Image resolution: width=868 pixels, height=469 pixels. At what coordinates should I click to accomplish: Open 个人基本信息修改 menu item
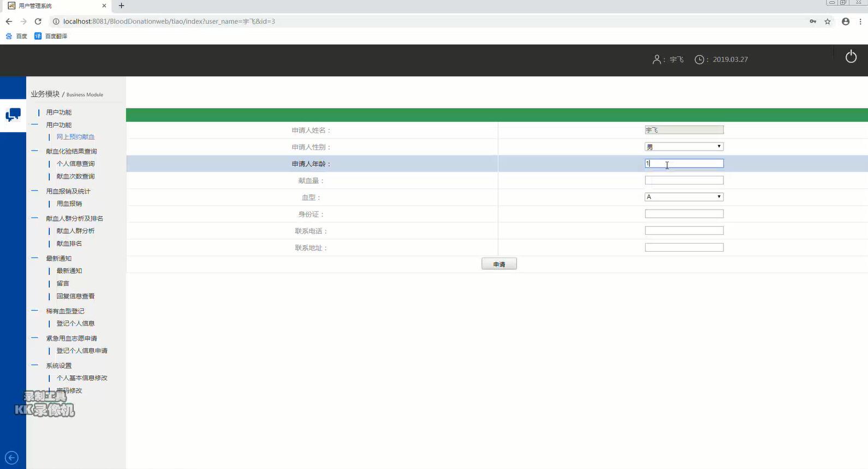(82, 378)
